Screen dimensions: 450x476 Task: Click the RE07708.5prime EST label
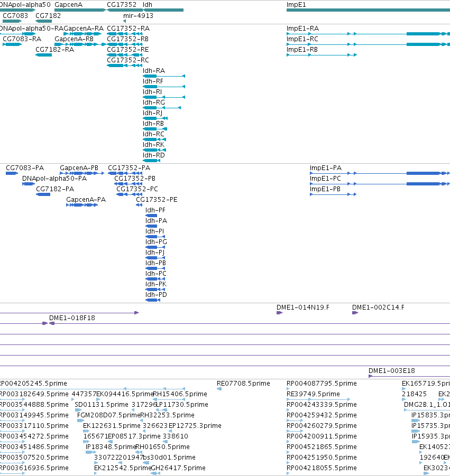click(x=243, y=384)
